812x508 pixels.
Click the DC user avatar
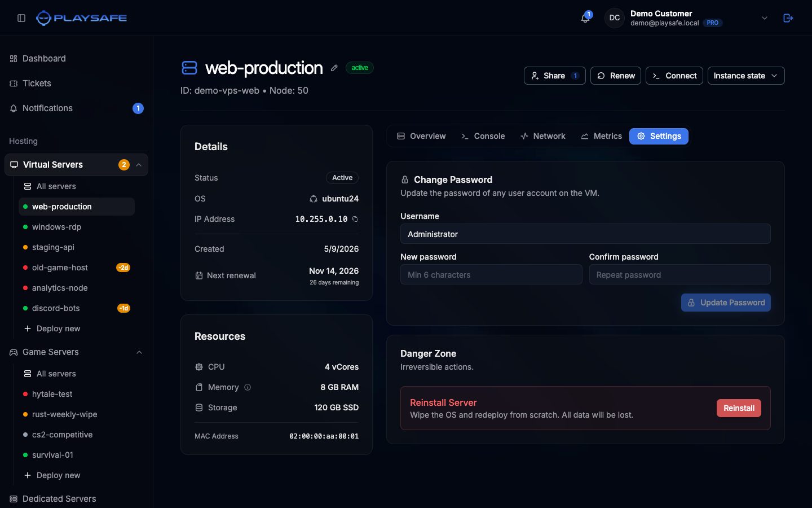coord(615,18)
